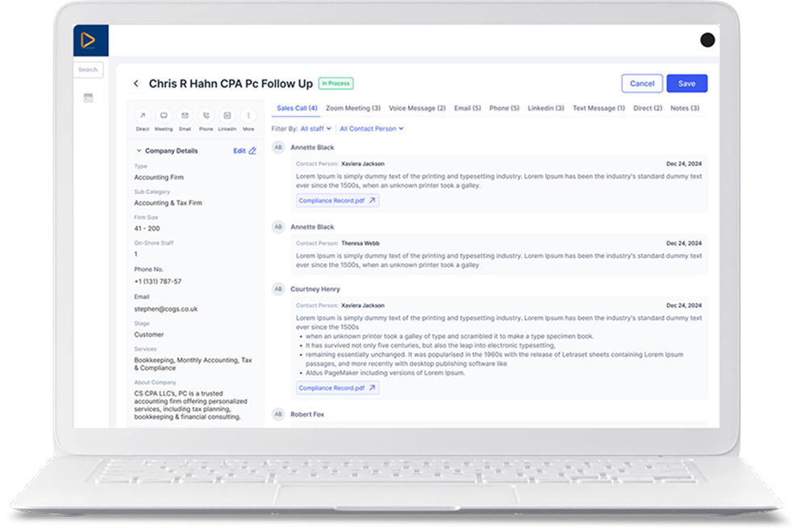Screen dimensions: 800x532
Task: Click the Cancel button
Action: pyautogui.click(x=642, y=84)
